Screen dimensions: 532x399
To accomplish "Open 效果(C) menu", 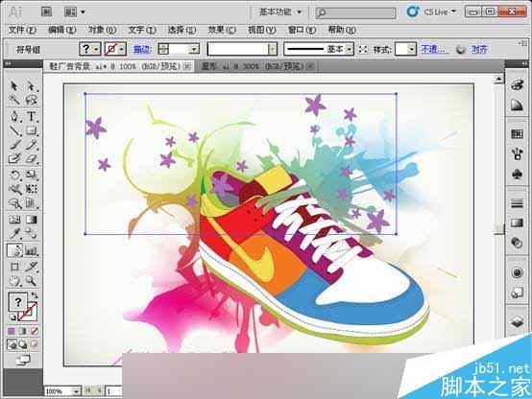I will (222, 30).
